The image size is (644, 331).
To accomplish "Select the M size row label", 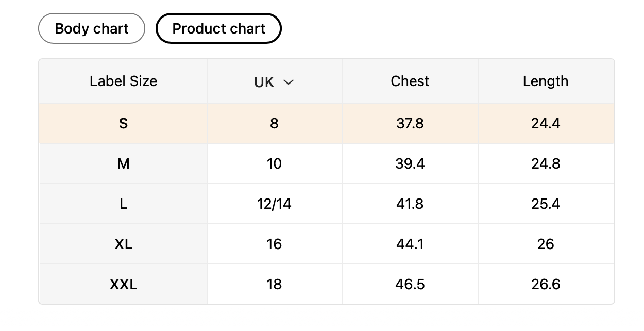I will pos(123,163).
